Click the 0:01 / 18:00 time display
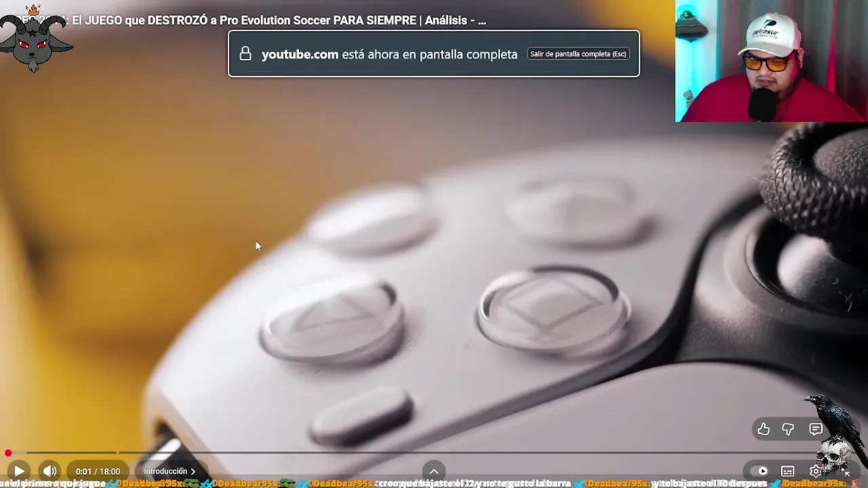The width and height of the screenshot is (868, 488). tap(98, 471)
